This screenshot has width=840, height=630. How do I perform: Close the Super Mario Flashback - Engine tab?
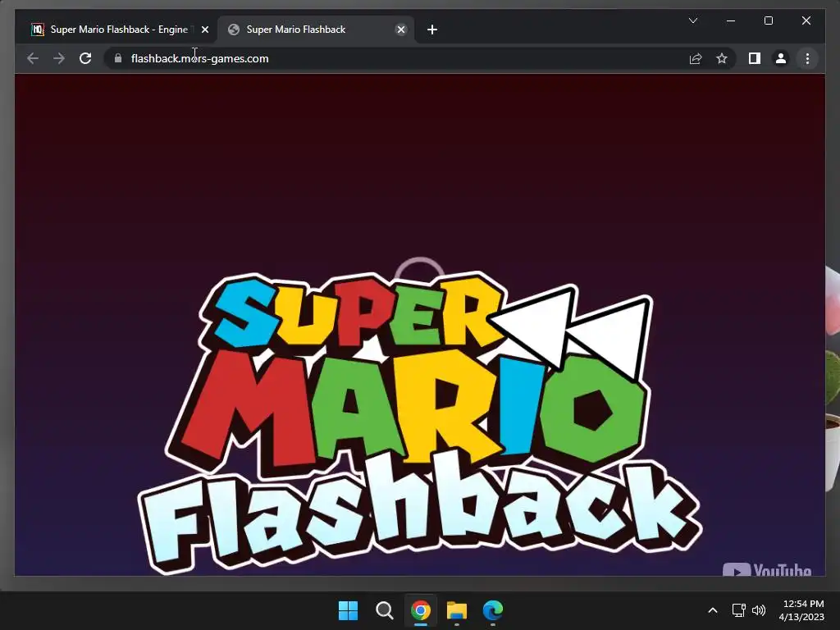pyautogui.click(x=204, y=30)
